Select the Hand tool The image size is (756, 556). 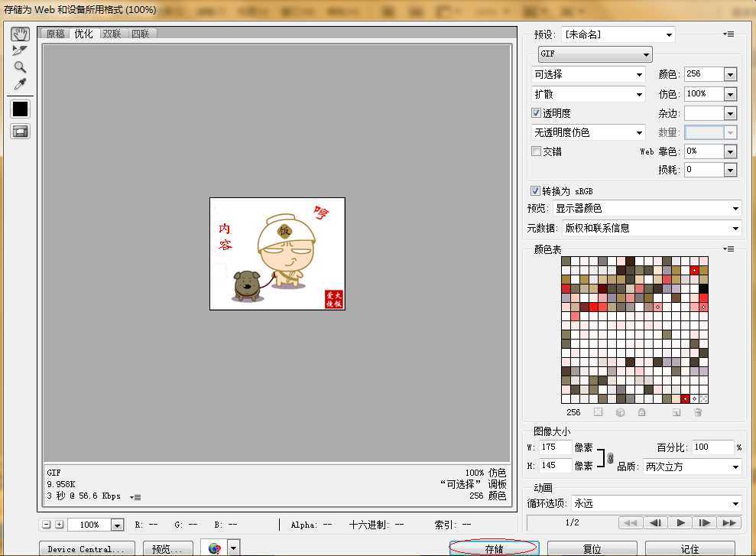pos(20,34)
